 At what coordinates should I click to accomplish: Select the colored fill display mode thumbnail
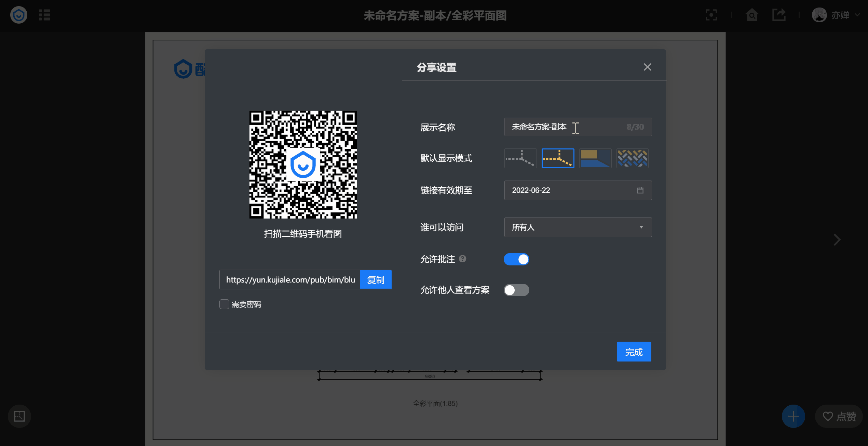[595, 158]
